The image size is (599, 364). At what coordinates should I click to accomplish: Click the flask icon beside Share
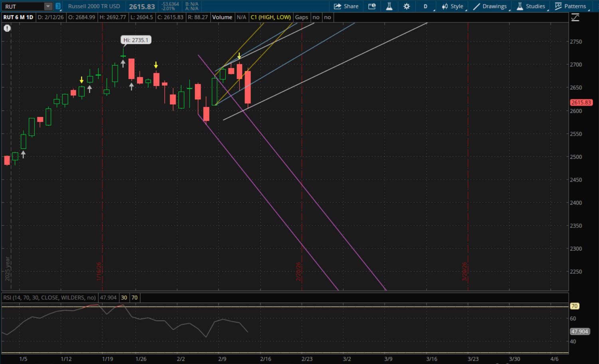[x=389, y=6]
